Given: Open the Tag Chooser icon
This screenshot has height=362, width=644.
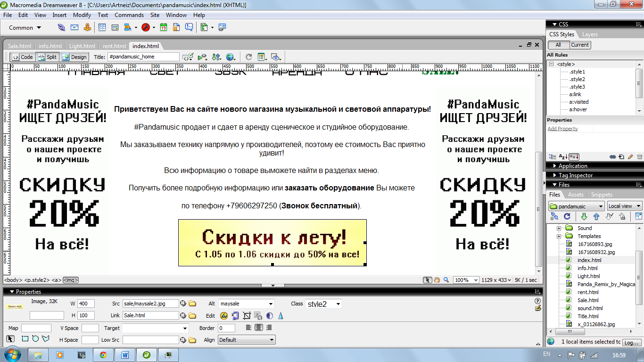Looking at the screenshot, I should (222, 27).
